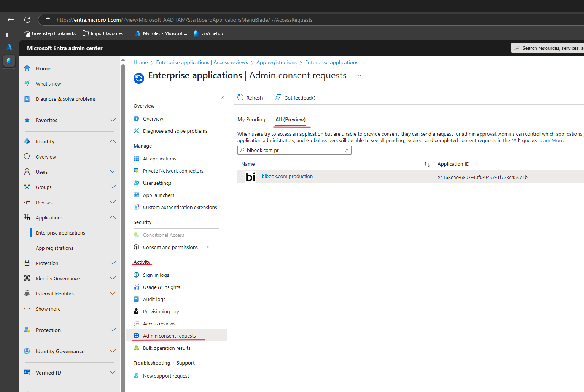The width and height of the screenshot is (584, 392).
Task: Click the Audit logs icon
Action: click(x=136, y=299)
